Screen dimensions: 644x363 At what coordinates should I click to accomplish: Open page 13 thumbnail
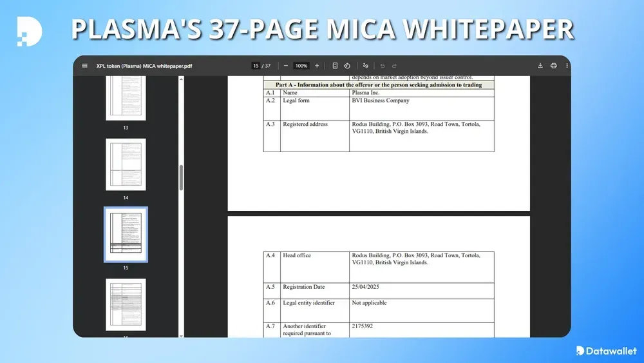coord(126,98)
